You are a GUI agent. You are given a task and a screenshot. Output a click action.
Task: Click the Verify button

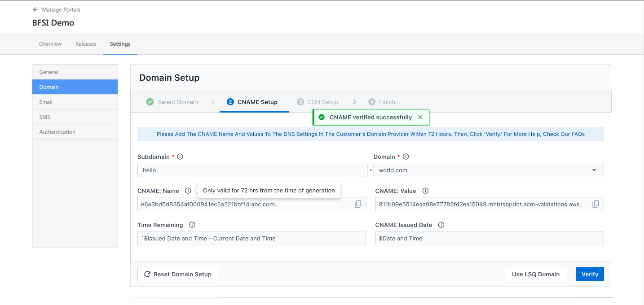590,274
